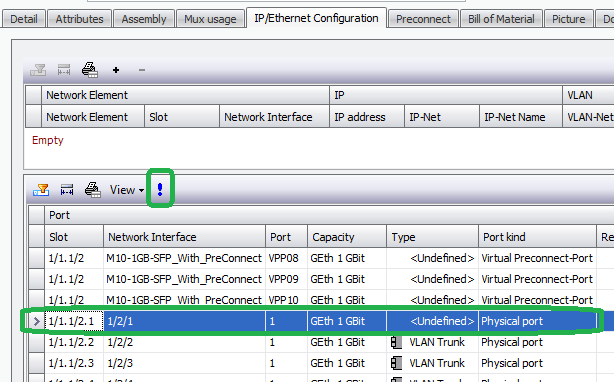Click the VLAN Trunk icon in row 1/2/3
This screenshot has width=614, height=382.
point(396,363)
